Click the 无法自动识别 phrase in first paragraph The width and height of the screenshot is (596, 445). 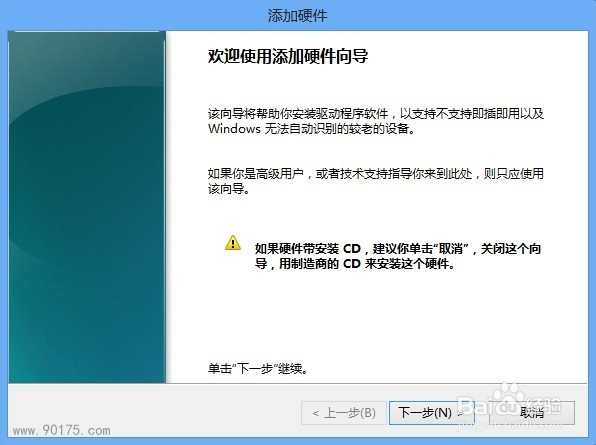point(300,128)
